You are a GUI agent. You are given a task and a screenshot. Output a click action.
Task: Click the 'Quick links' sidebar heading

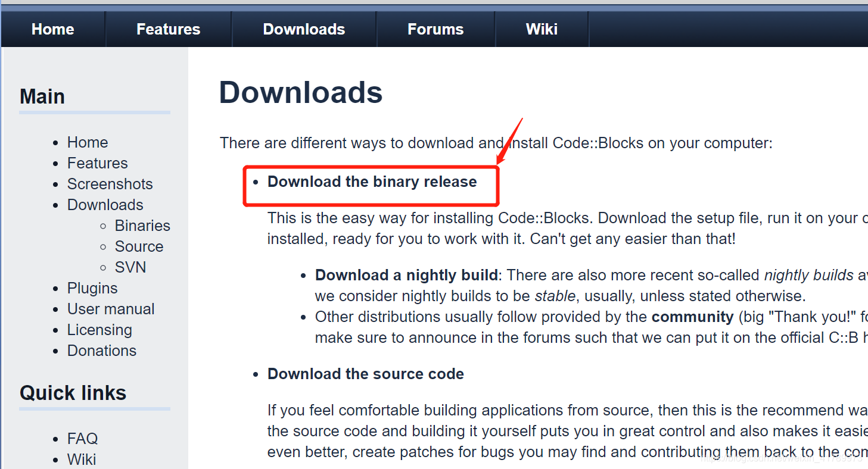[x=73, y=393]
